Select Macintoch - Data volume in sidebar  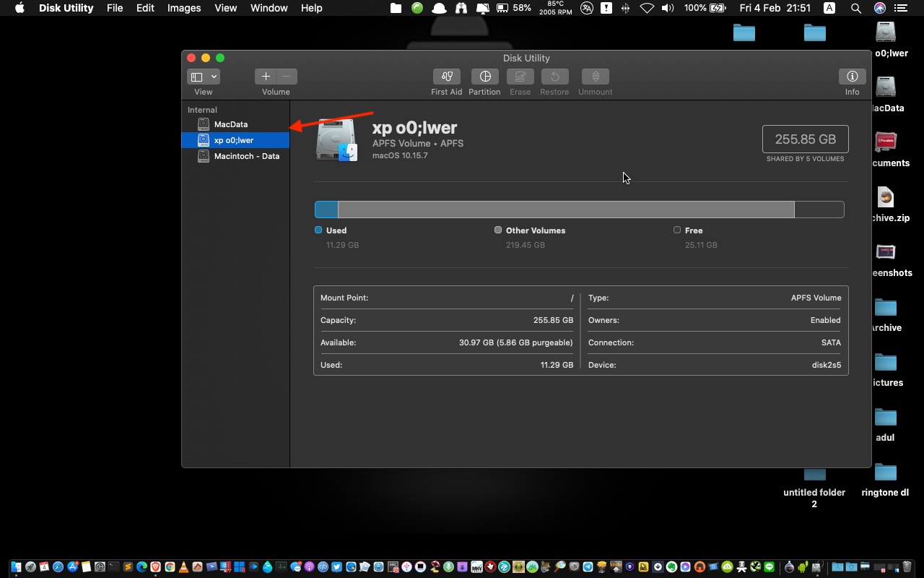pyautogui.click(x=235, y=156)
